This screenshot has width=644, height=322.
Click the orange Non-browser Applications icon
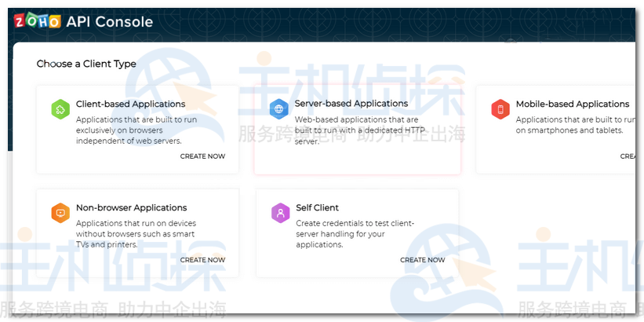click(x=60, y=213)
